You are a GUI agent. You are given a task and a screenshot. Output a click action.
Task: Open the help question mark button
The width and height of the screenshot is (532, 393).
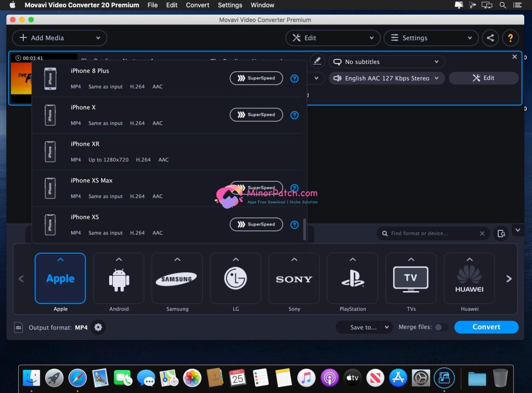pos(510,37)
